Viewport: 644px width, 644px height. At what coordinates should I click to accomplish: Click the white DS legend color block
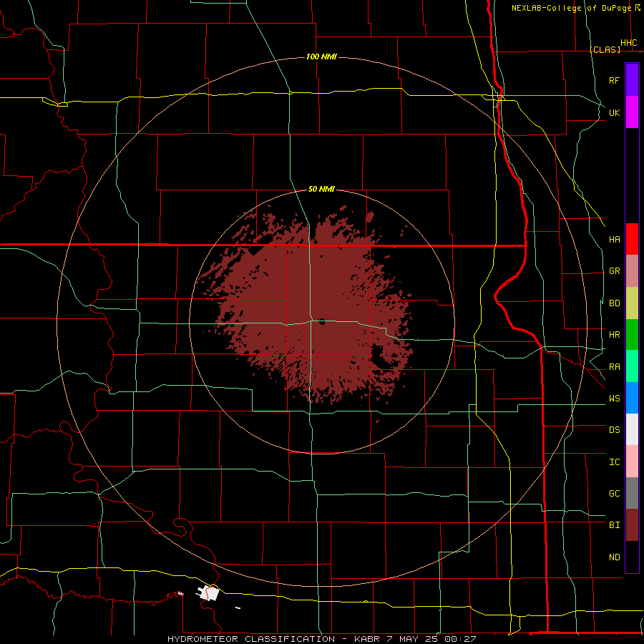pos(632,429)
